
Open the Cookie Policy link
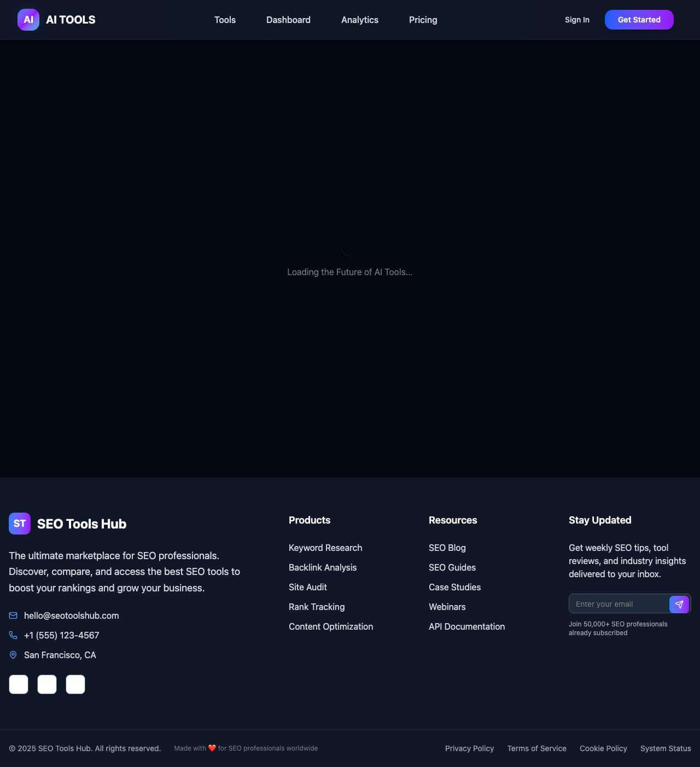[x=603, y=748]
